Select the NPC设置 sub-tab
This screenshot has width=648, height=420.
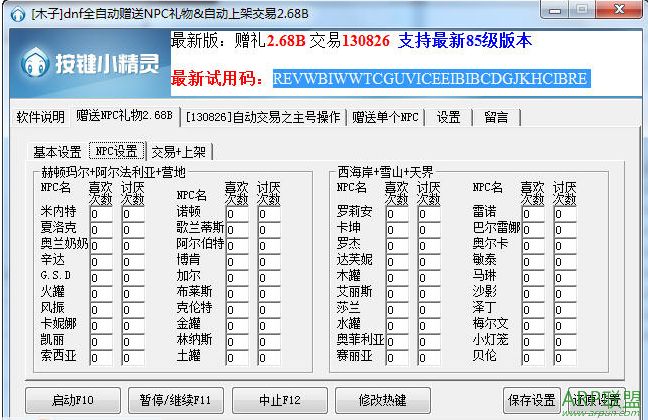click(117, 151)
